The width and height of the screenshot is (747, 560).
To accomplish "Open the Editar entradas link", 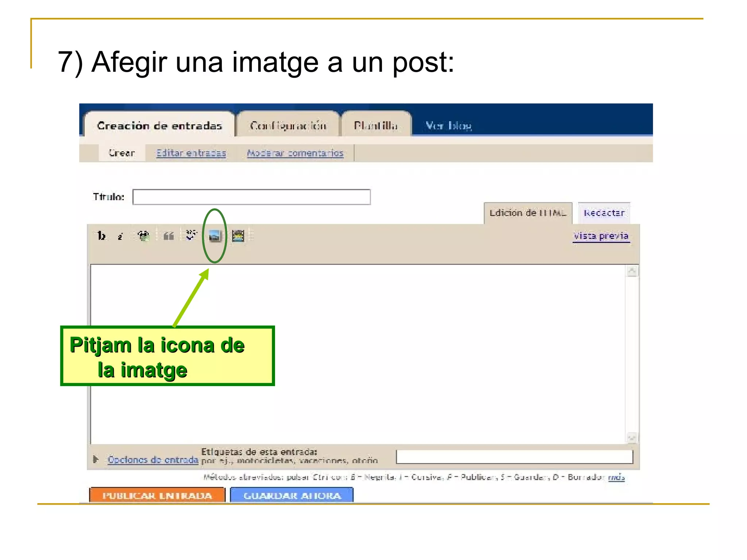I will 191,153.
